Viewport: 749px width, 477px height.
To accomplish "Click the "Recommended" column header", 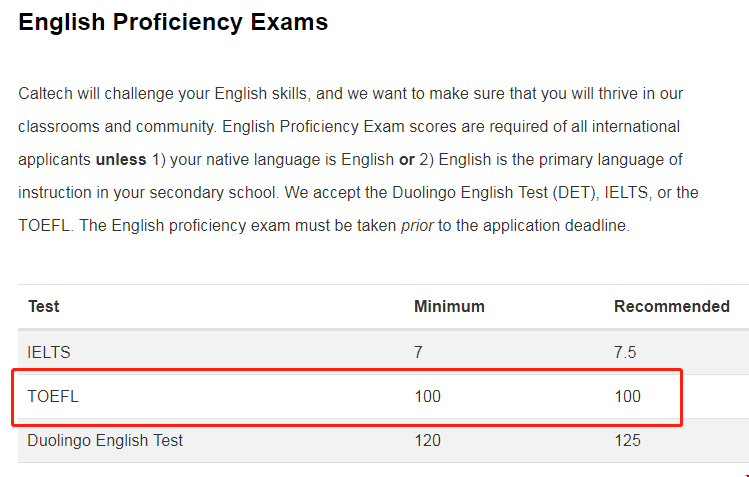I will 671,306.
